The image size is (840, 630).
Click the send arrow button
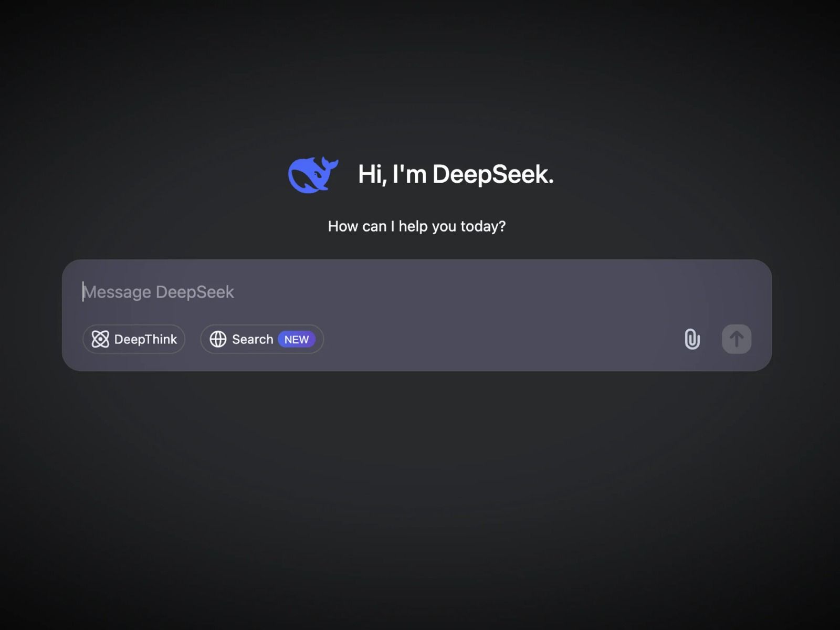[x=737, y=339]
